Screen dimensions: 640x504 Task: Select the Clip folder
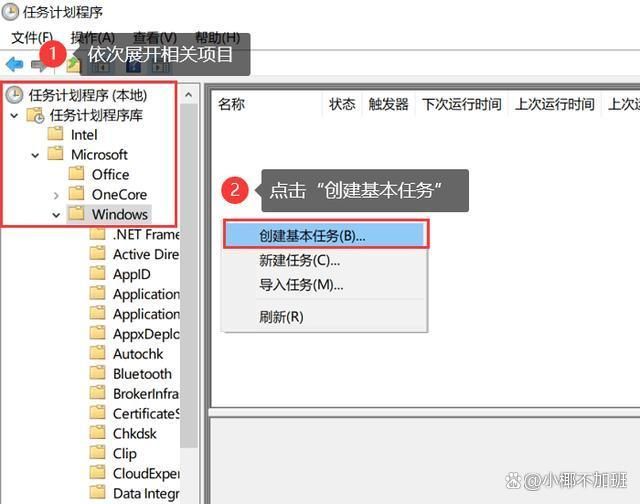(125, 454)
